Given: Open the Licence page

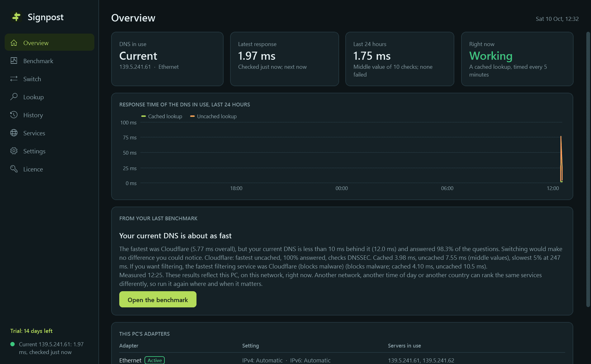Looking at the screenshot, I should click(50, 169).
